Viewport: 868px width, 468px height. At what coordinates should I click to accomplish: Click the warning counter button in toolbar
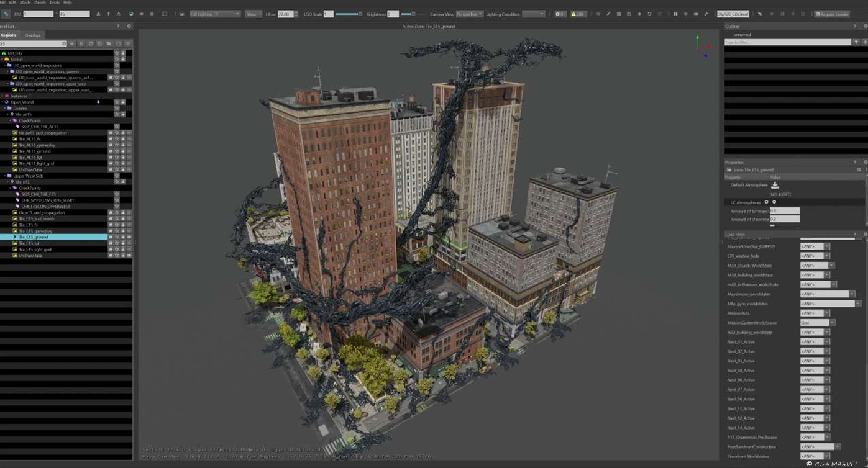pos(578,14)
